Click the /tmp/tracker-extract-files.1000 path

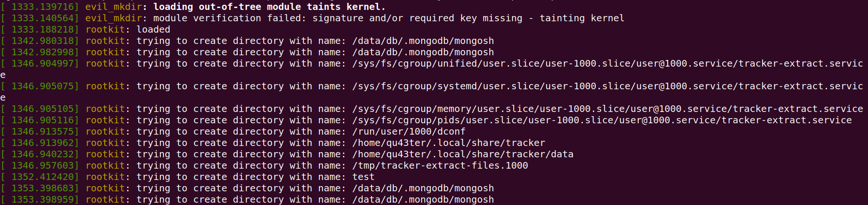click(440, 165)
